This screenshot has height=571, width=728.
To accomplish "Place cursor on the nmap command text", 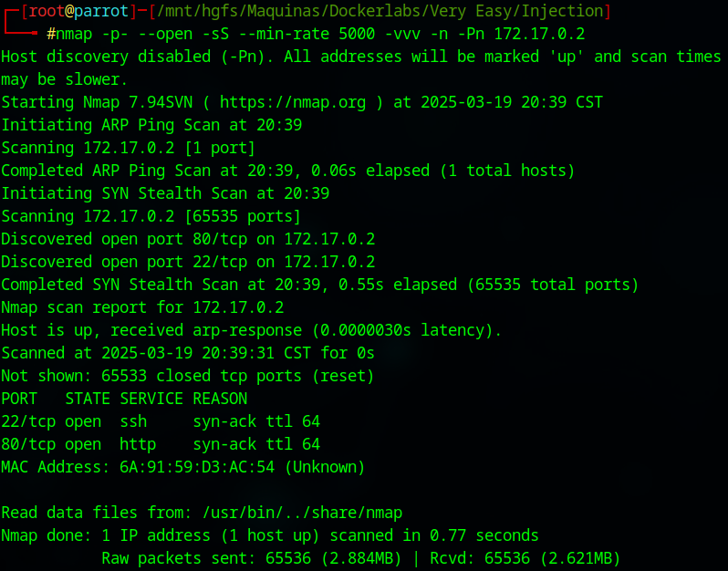I will point(73,34).
